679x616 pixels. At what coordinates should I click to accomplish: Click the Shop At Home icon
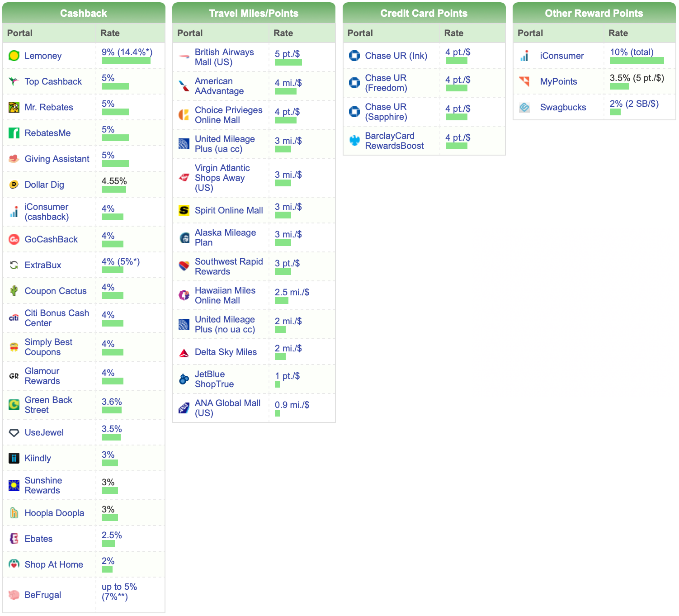pyautogui.click(x=14, y=564)
